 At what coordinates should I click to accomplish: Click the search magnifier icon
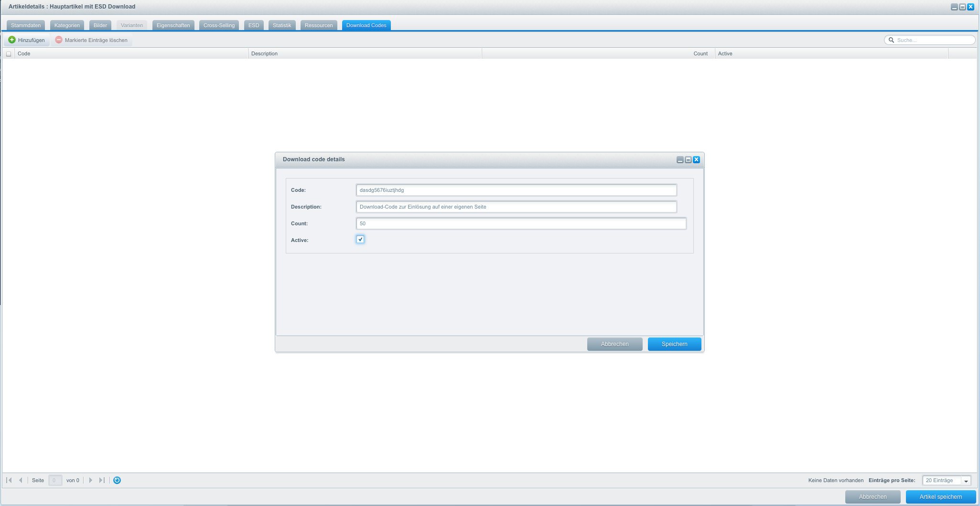pos(891,40)
